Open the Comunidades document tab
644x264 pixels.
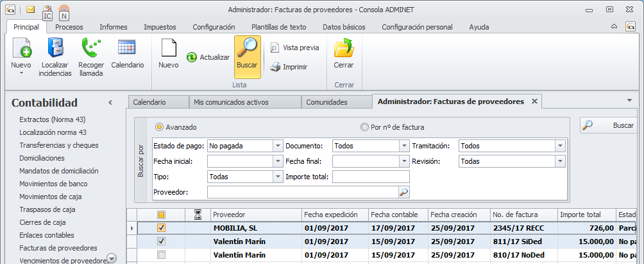click(326, 102)
